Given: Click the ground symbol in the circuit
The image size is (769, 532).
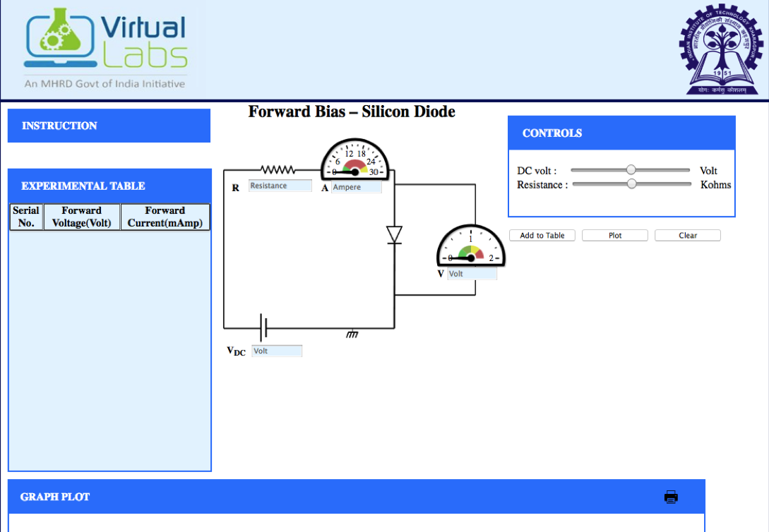Looking at the screenshot, I should pos(352,333).
